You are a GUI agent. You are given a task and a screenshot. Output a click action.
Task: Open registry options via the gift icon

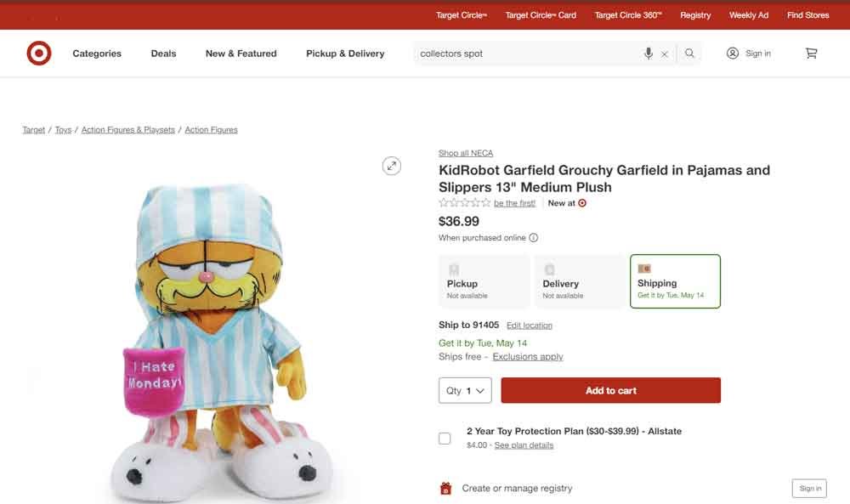coord(445,488)
